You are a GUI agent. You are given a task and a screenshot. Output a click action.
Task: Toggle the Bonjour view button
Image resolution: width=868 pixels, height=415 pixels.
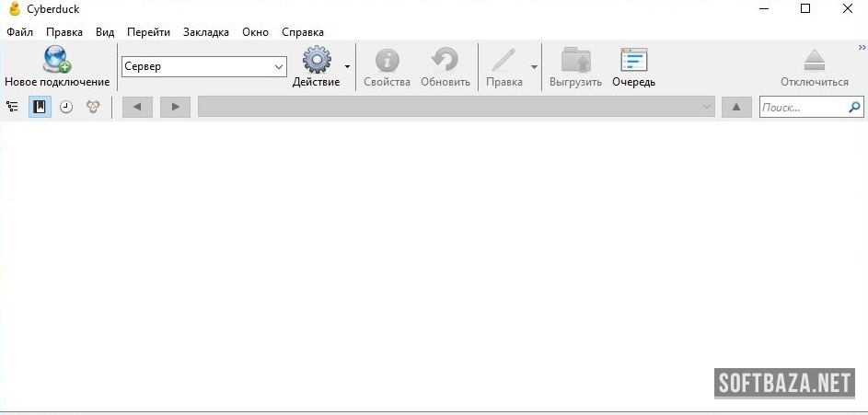tap(93, 107)
